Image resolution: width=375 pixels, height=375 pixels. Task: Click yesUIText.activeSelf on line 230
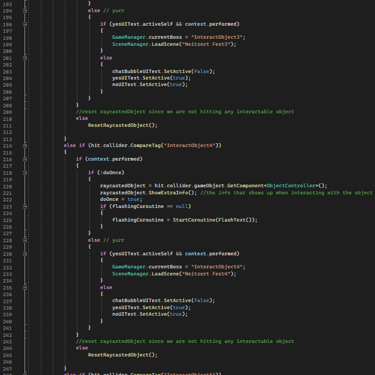[142, 254]
